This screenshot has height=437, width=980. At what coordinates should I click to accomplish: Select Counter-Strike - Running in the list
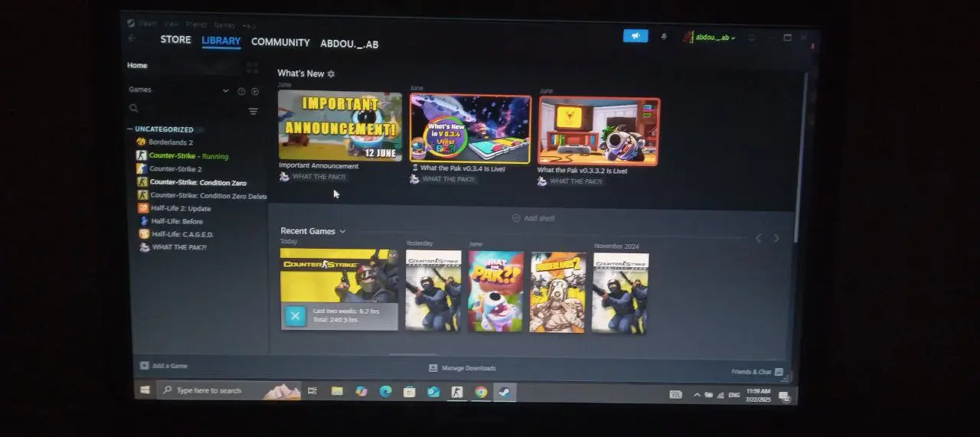click(188, 156)
